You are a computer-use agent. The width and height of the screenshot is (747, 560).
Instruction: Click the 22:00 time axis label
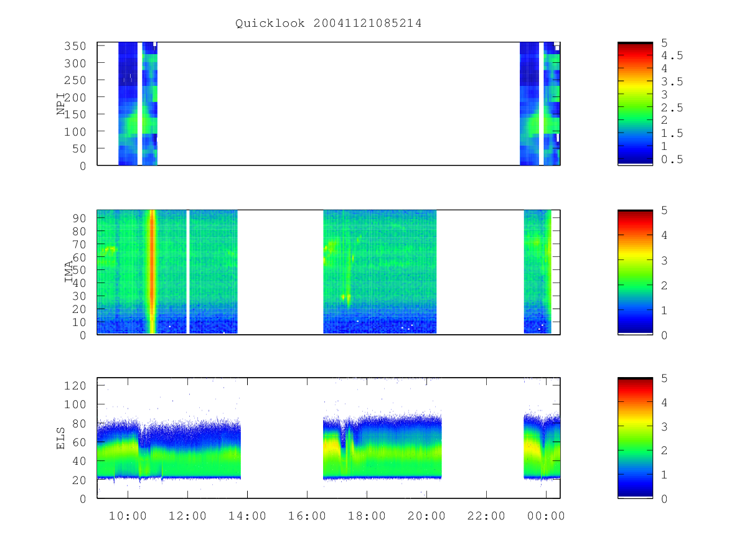pyautogui.click(x=486, y=515)
